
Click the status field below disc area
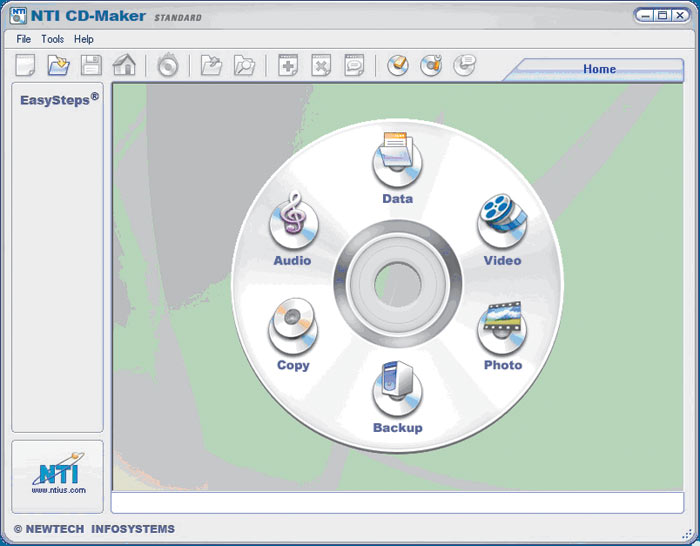397,503
